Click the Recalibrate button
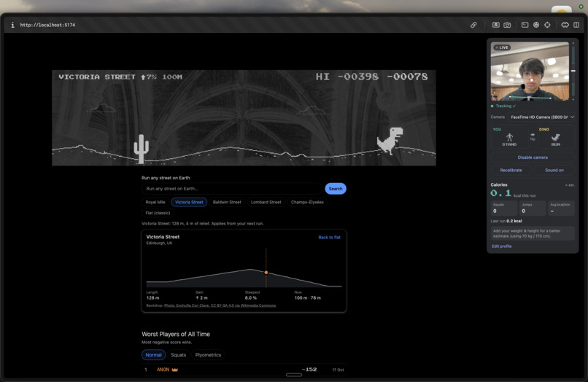Viewport: 588px width, 382px height. point(511,170)
